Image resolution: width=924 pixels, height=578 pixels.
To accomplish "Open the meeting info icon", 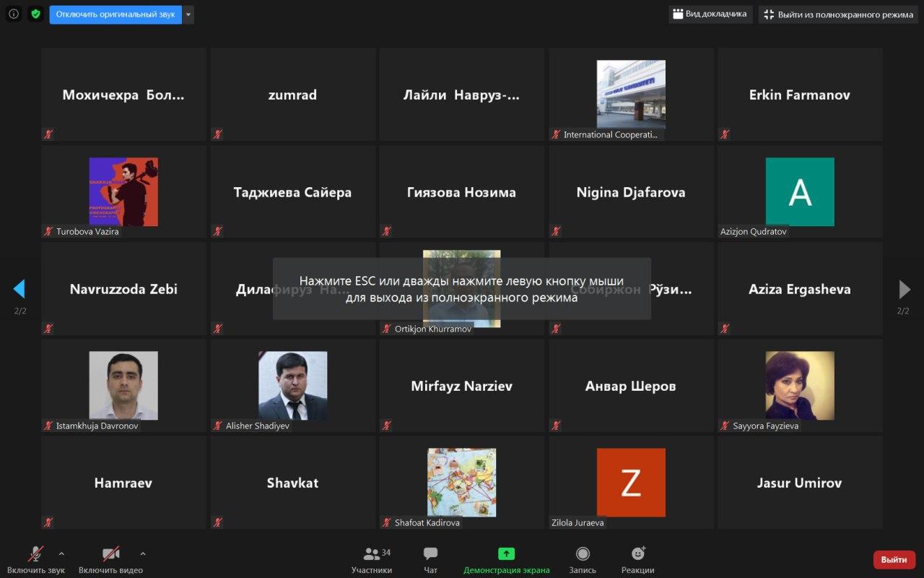I will (14, 14).
